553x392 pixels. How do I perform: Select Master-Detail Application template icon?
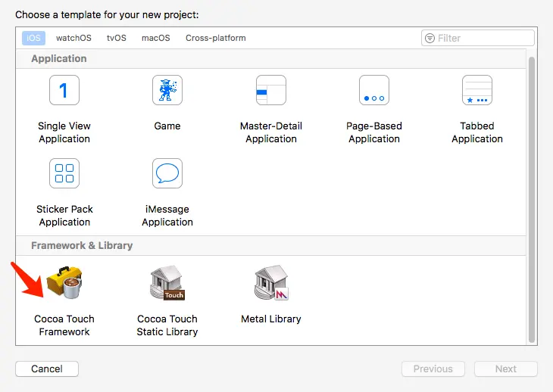pos(270,91)
